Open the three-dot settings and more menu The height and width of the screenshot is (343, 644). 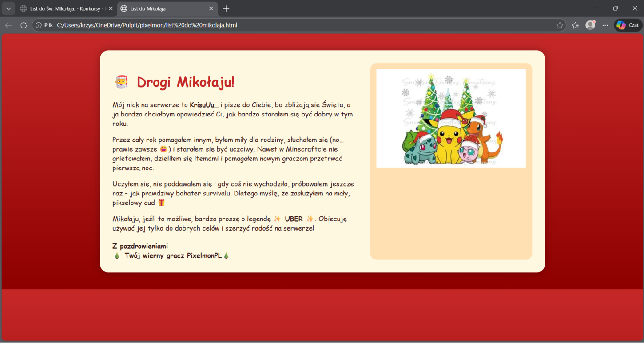point(605,25)
